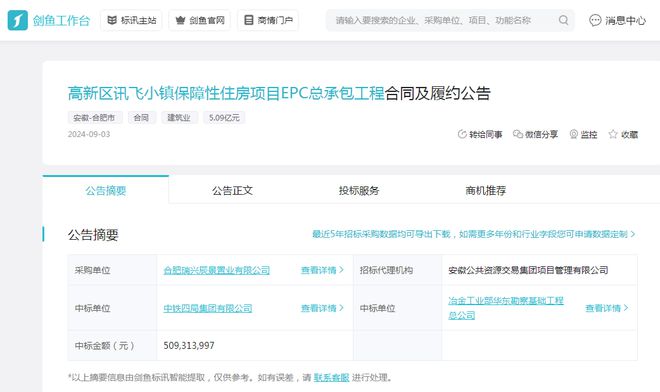Open 剑鱼官网 from the top bar
This screenshot has height=392, width=660.
coord(200,20)
